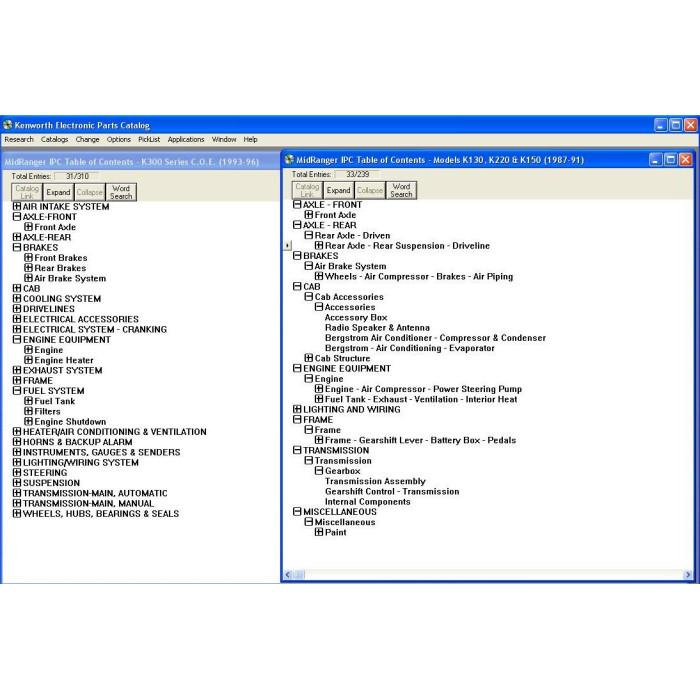The width and height of the screenshot is (700, 700).
Task: Open the Applications menu
Action: (186, 139)
